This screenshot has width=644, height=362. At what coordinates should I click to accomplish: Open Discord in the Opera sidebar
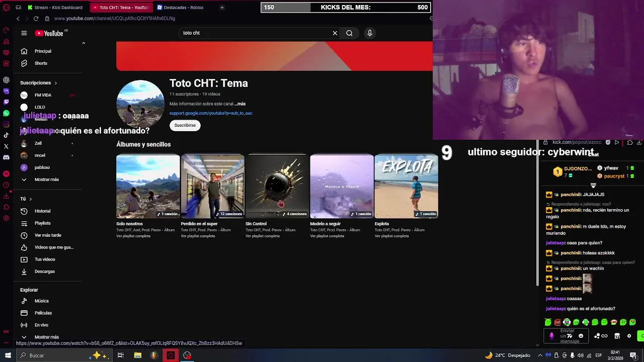[x=6, y=157]
